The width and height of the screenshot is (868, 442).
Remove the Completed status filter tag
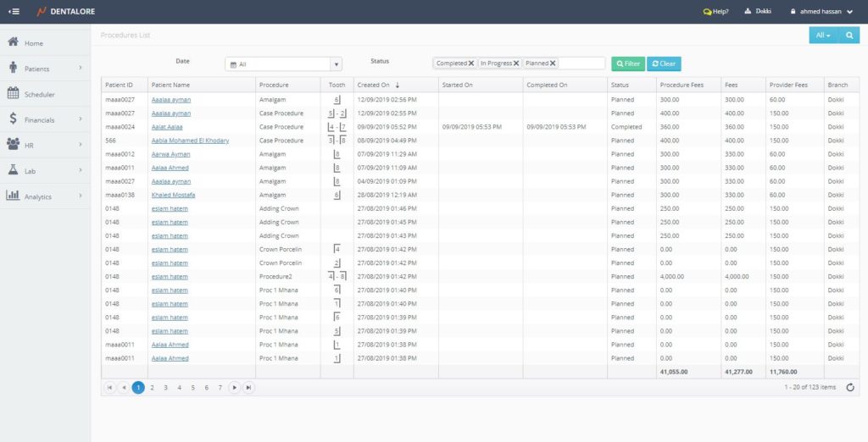pos(471,64)
